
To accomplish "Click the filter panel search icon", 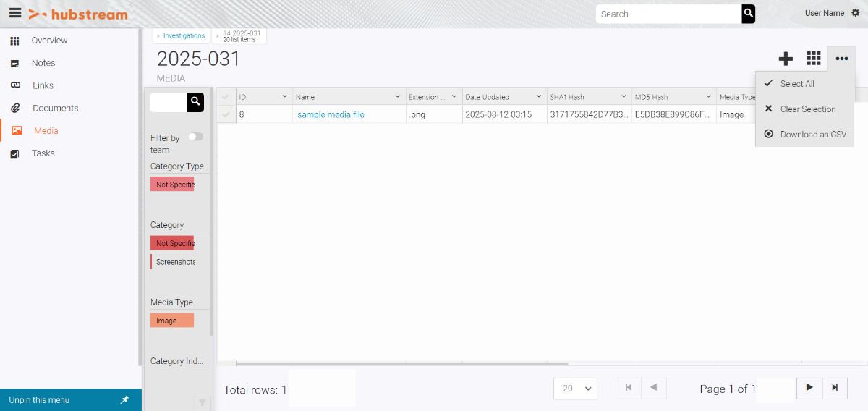I will [195, 103].
